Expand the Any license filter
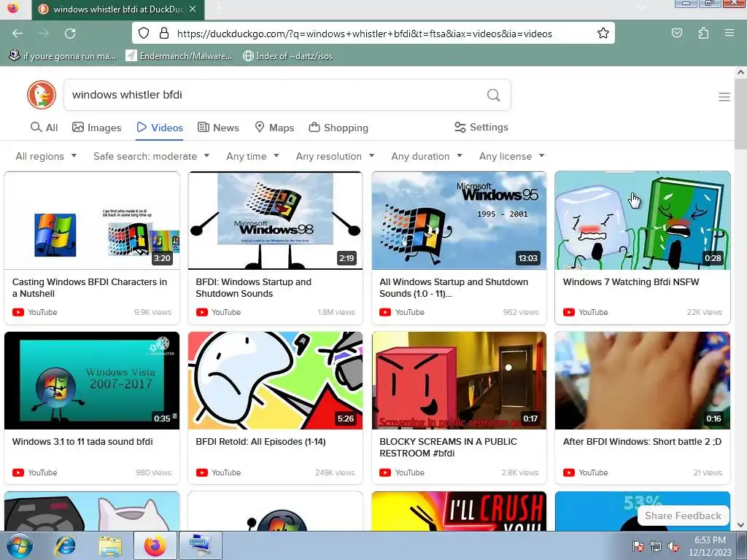This screenshot has height=560, width=747. pos(511,156)
